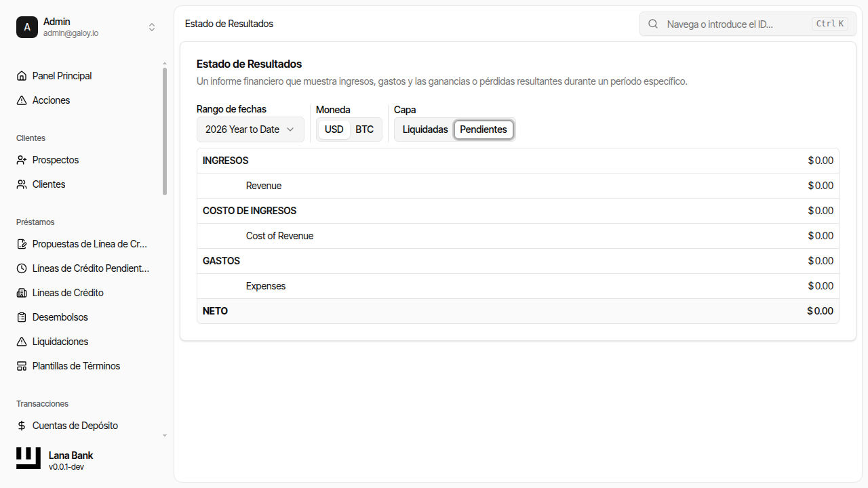Screen dimensions: 868x488
Task: Open Plantillas de Términos in sidebar
Action: [x=76, y=366]
